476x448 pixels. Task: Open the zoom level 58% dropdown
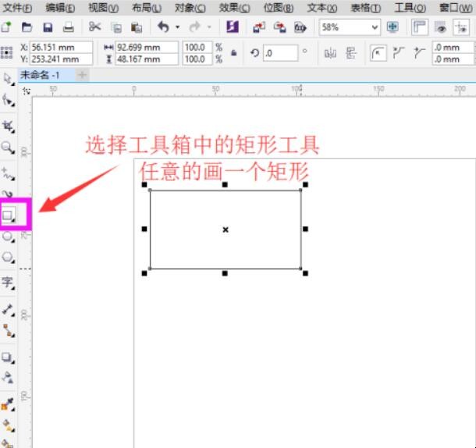tap(375, 27)
